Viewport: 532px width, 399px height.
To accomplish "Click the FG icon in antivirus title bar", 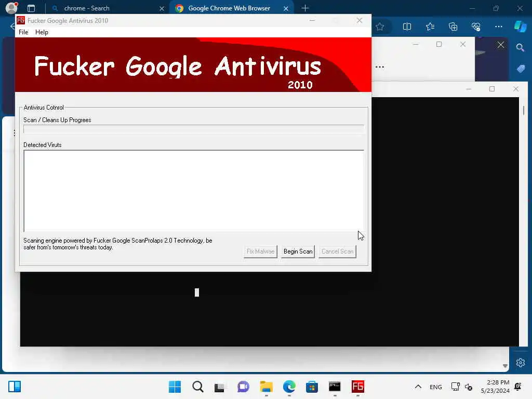I will [21, 20].
